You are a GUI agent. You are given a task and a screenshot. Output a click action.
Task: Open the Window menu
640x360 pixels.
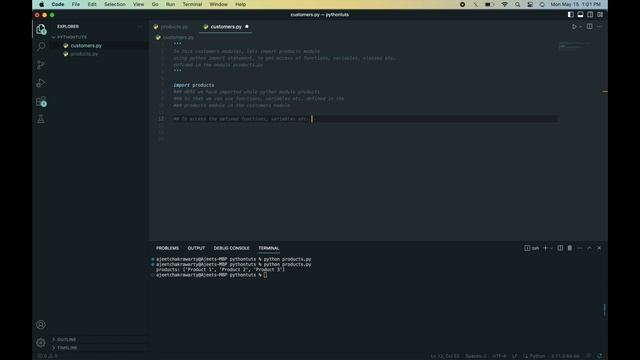pyautogui.click(x=218, y=4)
